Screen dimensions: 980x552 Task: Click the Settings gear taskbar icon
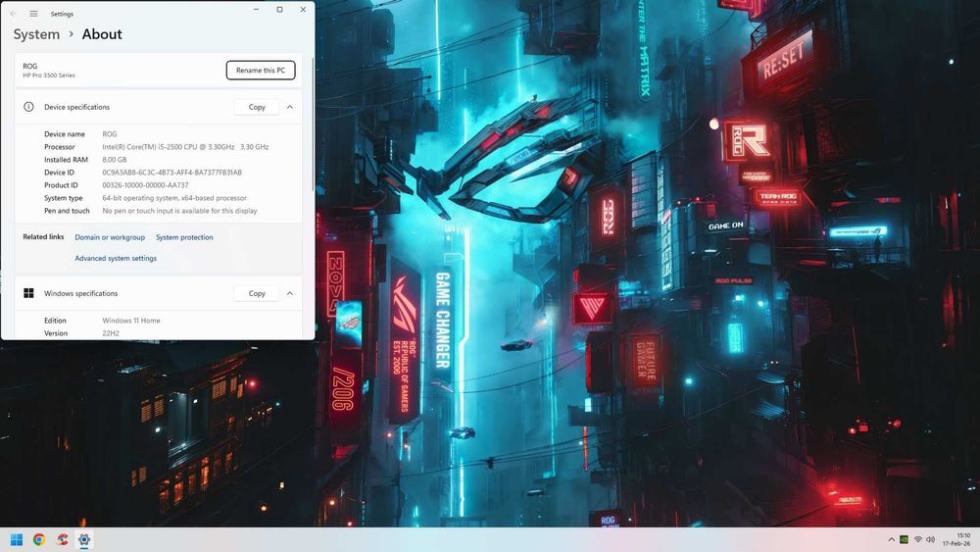click(x=83, y=539)
